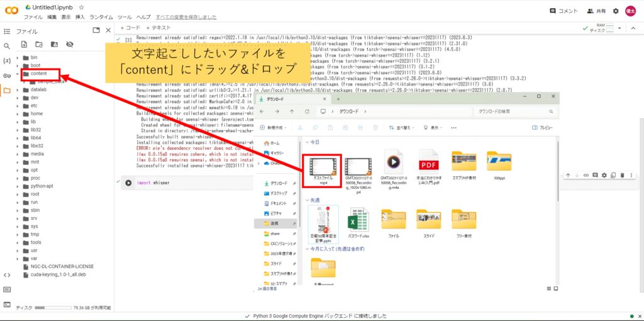Viewport: 644px width, 321px height.
Task: Open the ツール menu
Action: [125, 17]
